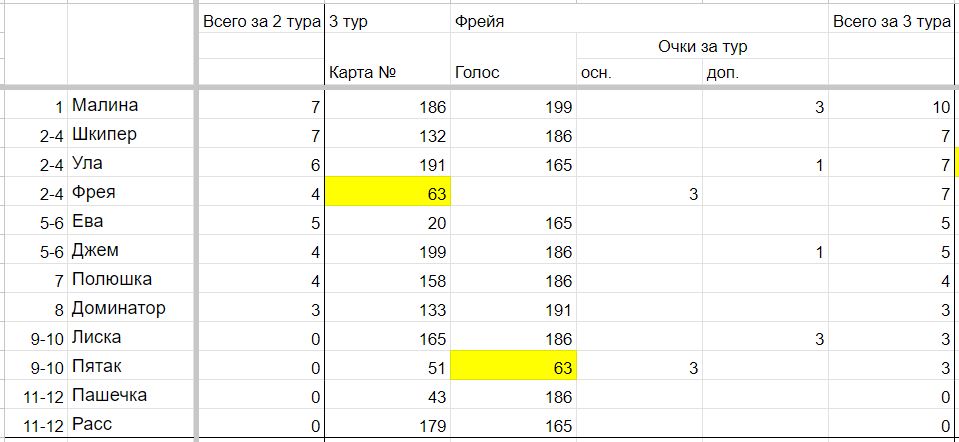This screenshot has width=959, height=442.
Task: Select the 'Всего за 3 тура' header cell
Action: 892,21
